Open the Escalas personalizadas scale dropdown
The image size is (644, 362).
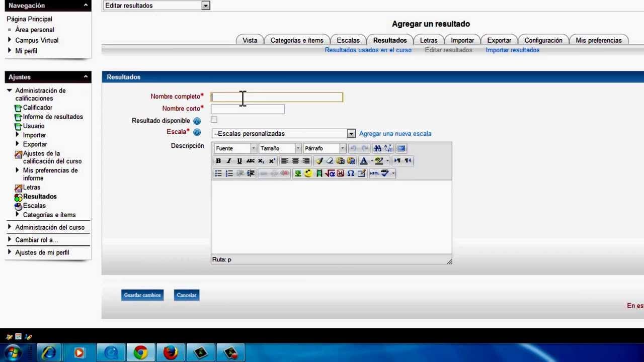pos(284,134)
